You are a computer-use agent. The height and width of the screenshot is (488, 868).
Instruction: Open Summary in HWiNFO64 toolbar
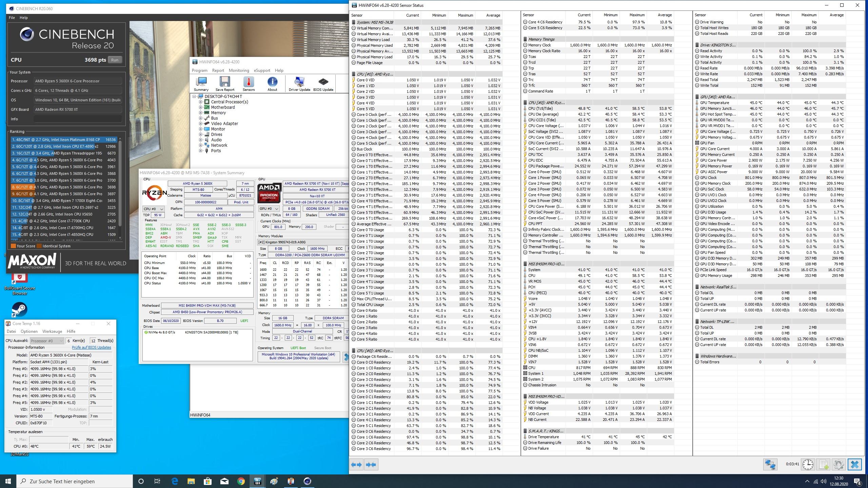pyautogui.click(x=201, y=84)
